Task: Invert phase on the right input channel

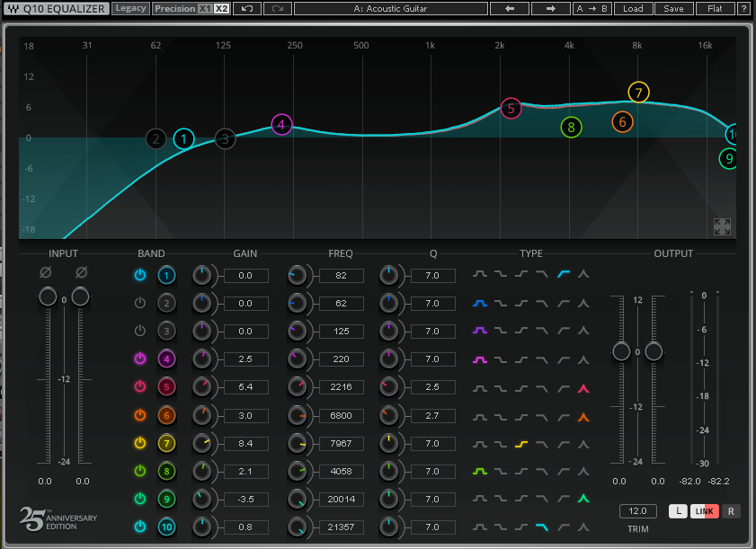Action: coord(82,272)
